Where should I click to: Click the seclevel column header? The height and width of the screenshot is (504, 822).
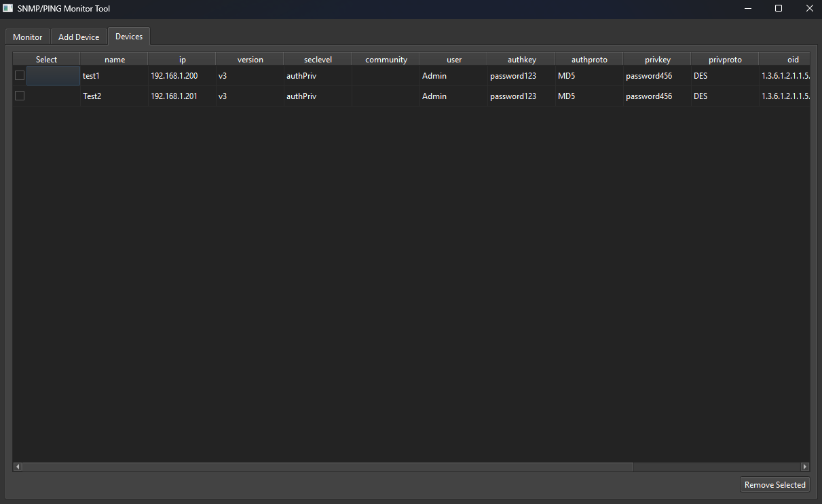point(317,59)
